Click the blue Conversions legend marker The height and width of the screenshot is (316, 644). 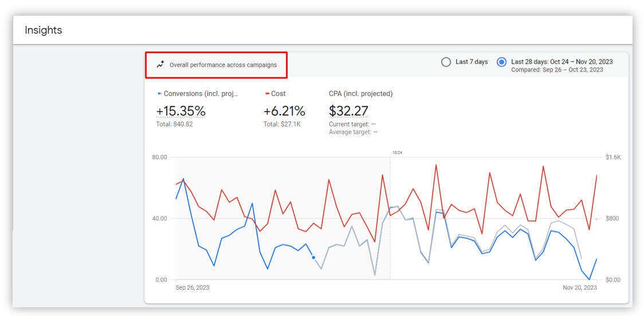[159, 93]
